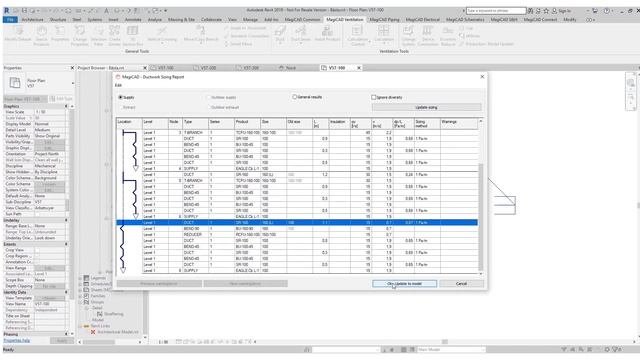The width and height of the screenshot is (640, 360).
Task: Click the Help question mark icon
Action: click(x=607, y=11)
